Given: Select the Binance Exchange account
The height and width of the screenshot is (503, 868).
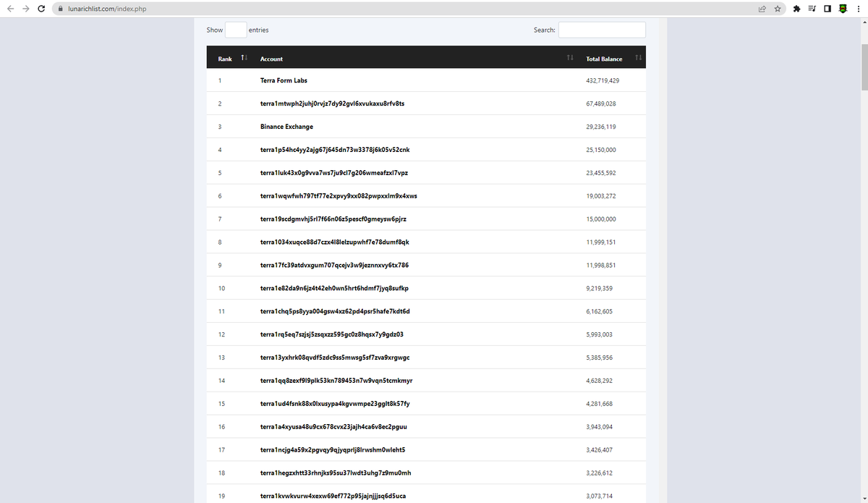Looking at the screenshot, I should (x=286, y=127).
